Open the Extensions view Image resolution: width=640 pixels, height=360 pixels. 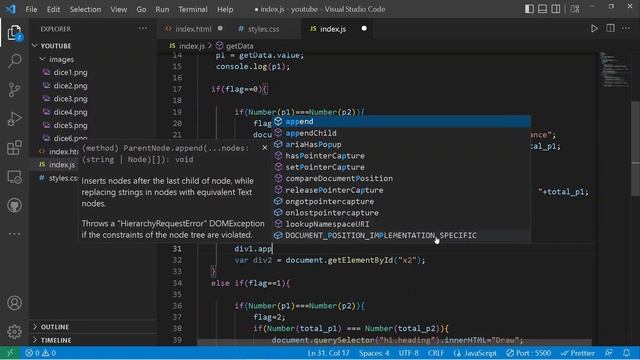(14, 148)
